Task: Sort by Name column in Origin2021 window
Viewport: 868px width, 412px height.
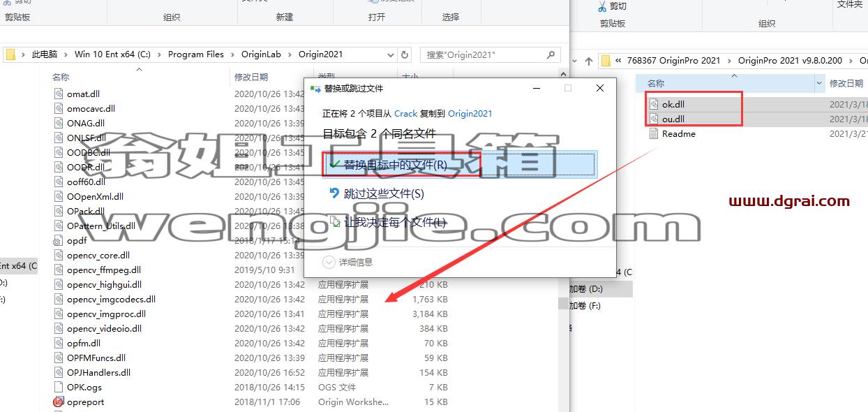Action: pyautogui.click(x=61, y=77)
